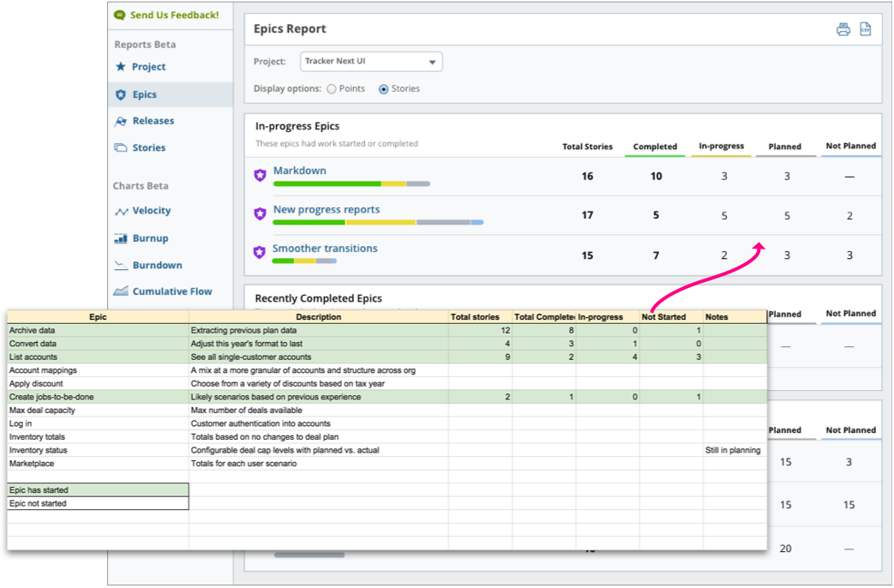Click the horizontal scrollbar at bottom
Viewport: 894px width, 588px height.
pos(309,555)
